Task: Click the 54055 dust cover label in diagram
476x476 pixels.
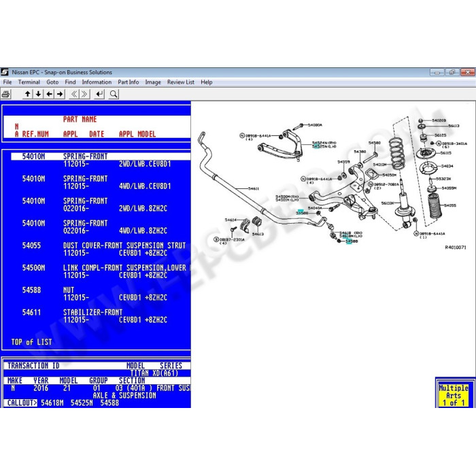Action: (x=450, y=205)
